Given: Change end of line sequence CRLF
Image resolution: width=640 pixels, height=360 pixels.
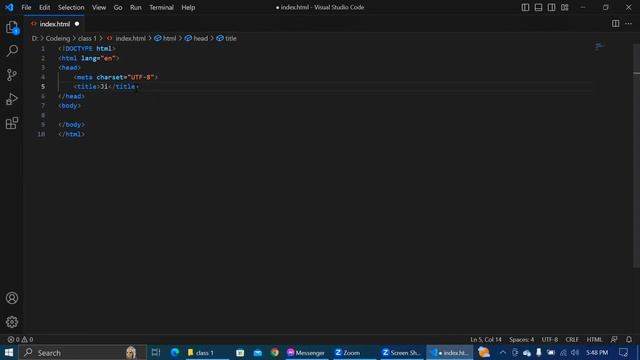Looking at the screenshot, I should 572,340.
